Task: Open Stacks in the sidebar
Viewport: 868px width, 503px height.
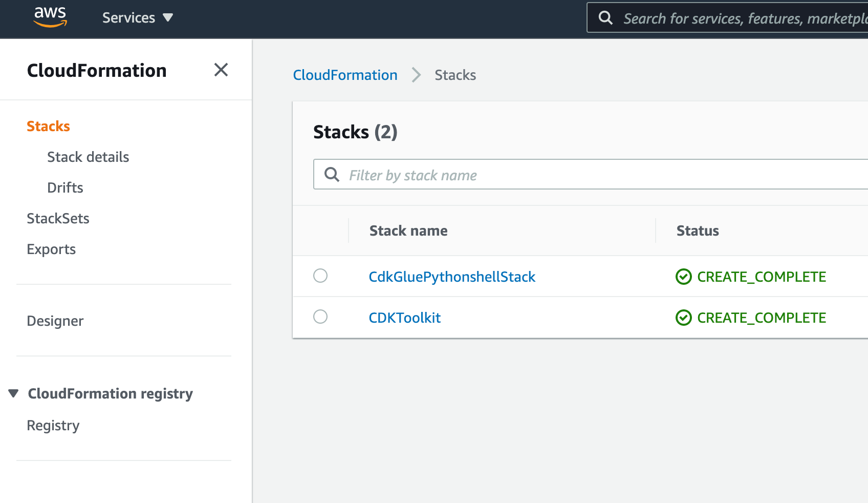Action: point(48,126)
